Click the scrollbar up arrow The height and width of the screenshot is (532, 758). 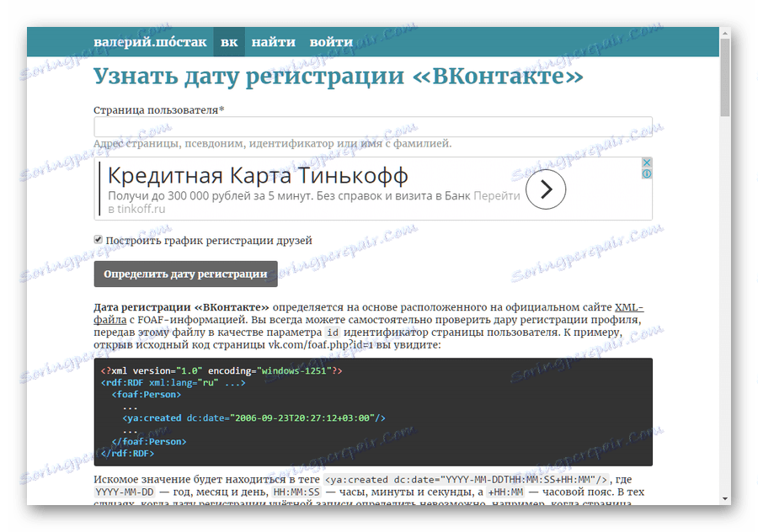[724, 33]
